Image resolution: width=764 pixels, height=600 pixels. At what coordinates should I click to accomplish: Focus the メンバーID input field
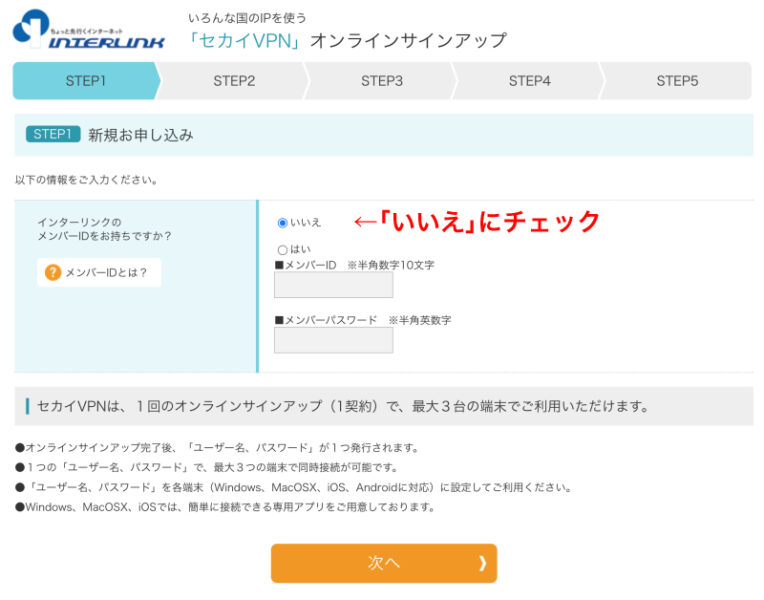click(333, 285)
